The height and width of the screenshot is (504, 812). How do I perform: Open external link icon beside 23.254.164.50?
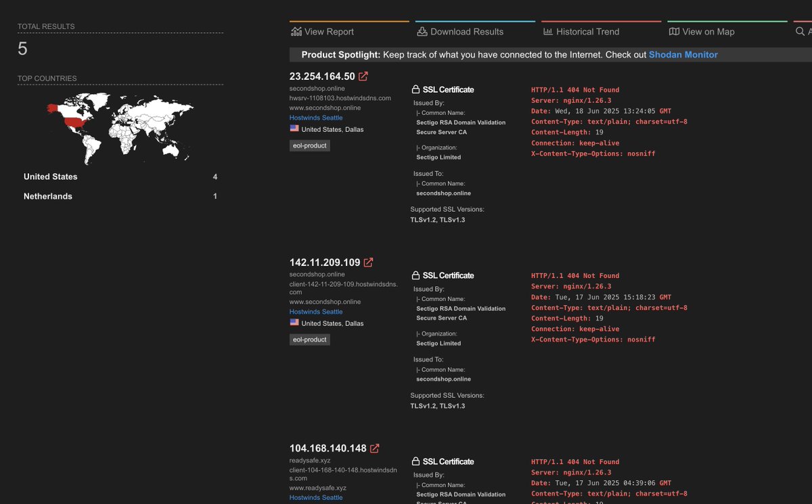click(363, 76)
